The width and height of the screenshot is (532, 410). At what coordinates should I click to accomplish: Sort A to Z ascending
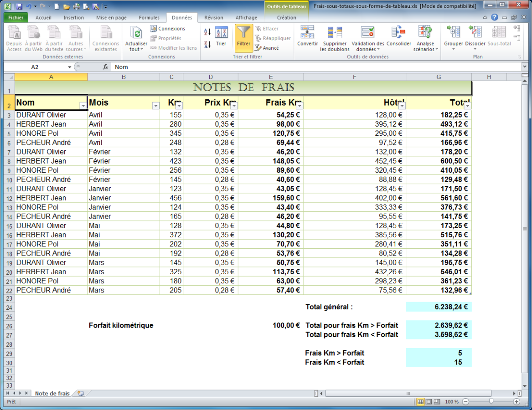pyautogui.click(x=207, y=32)
